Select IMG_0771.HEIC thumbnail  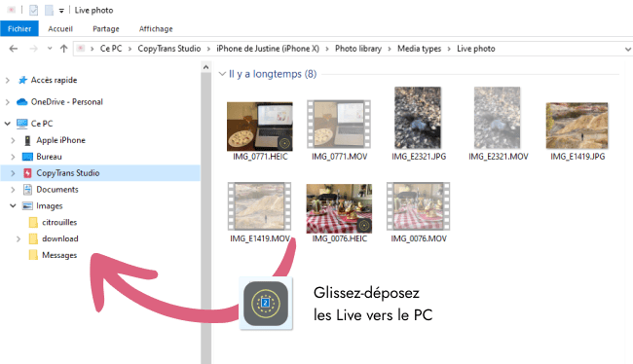point(260,126)
